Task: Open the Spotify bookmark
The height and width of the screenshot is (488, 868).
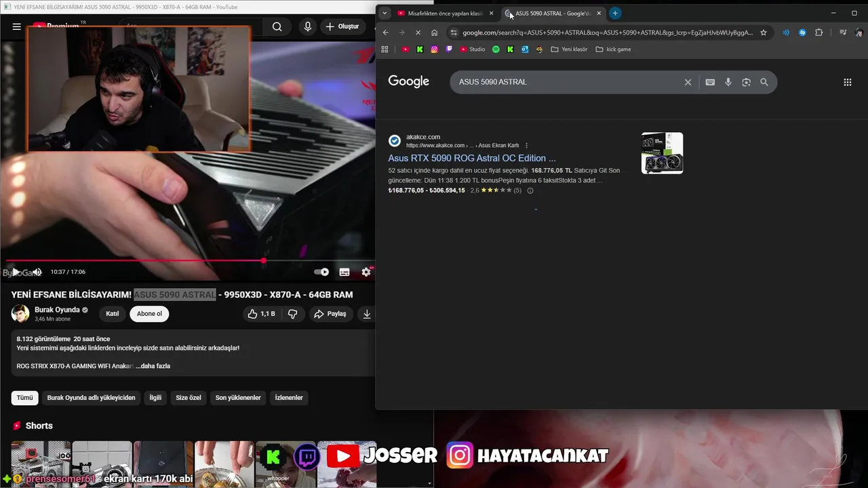Action: tap(496, 49)
